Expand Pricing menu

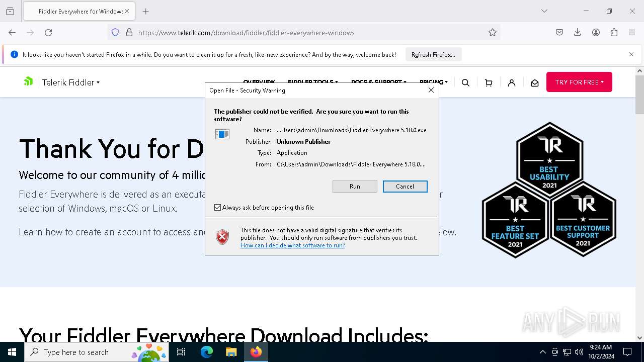434,81
